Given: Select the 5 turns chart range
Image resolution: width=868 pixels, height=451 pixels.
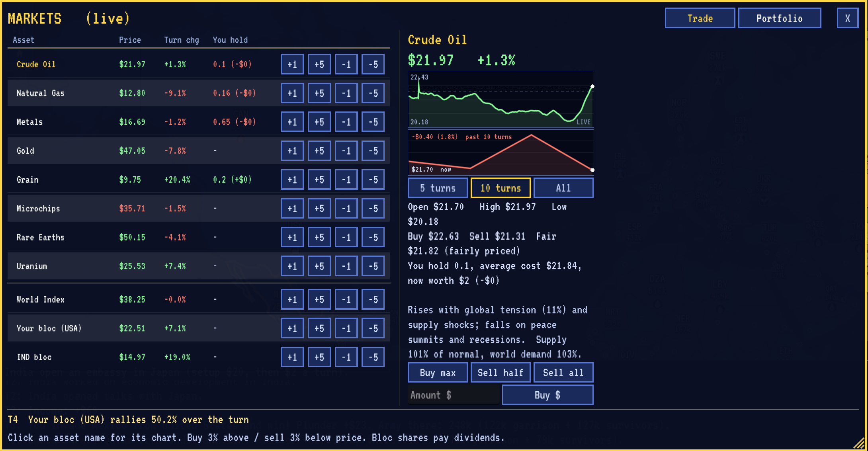Looking at the screenshot, I should (438, 188).
